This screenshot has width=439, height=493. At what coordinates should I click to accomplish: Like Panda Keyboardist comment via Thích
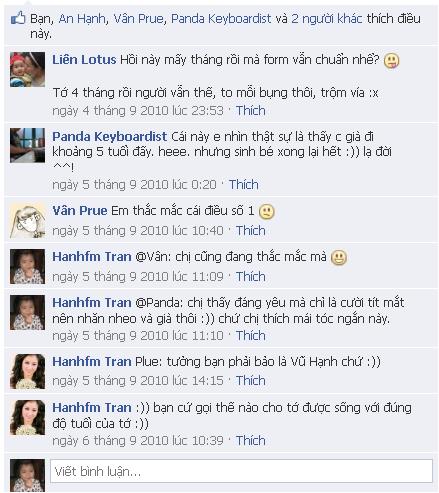coord(244,185)
